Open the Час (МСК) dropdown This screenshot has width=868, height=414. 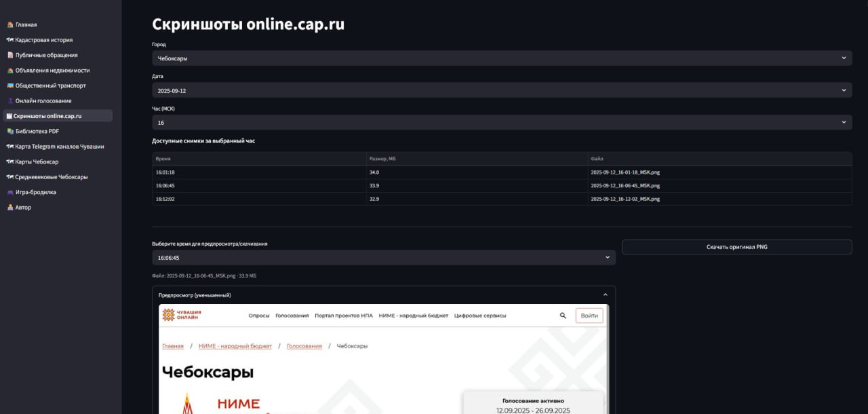pos(502,122)
